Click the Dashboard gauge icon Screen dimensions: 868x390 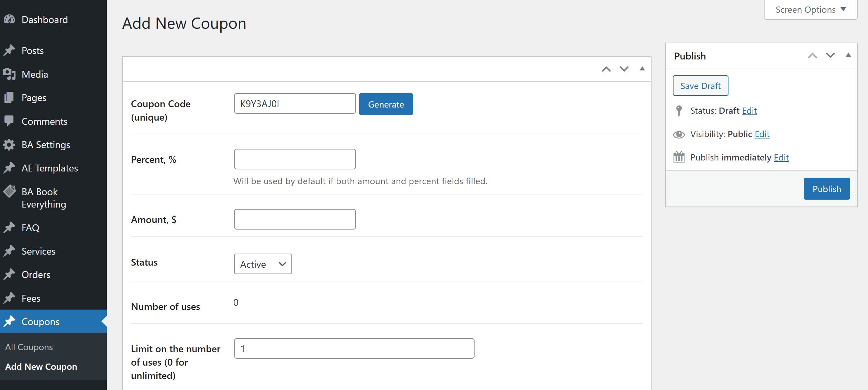[x=9, y=20]
